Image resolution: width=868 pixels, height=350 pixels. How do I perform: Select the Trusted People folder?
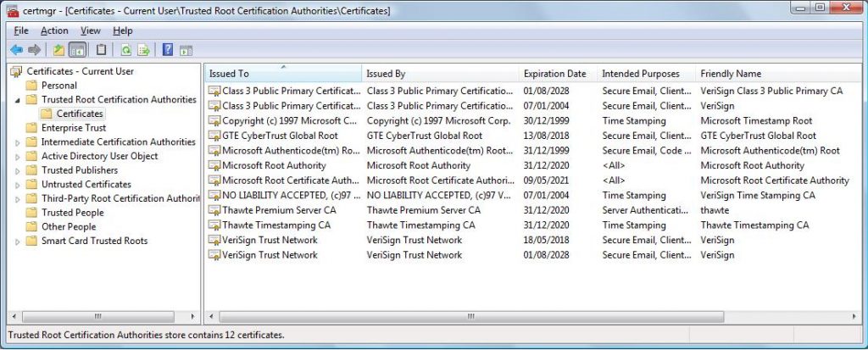point(73,213)
